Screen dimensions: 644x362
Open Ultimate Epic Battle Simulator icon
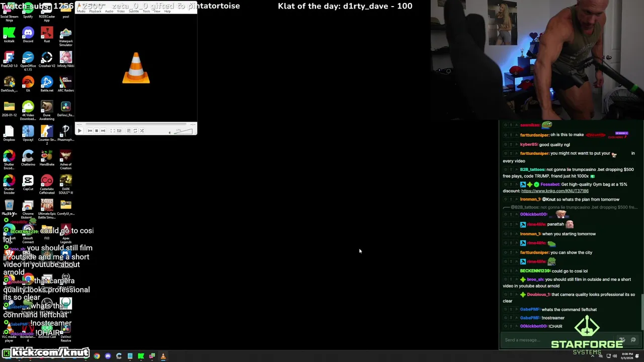[47, 209]
